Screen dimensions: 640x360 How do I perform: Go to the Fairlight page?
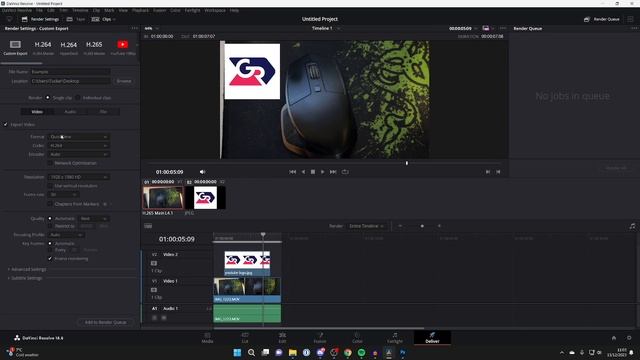tap(395, 338)
